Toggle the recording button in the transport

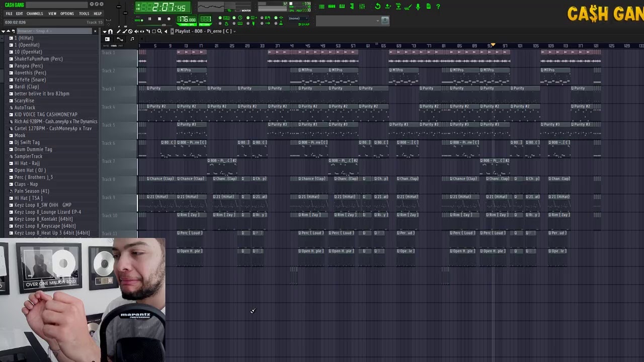pos(169,19)
